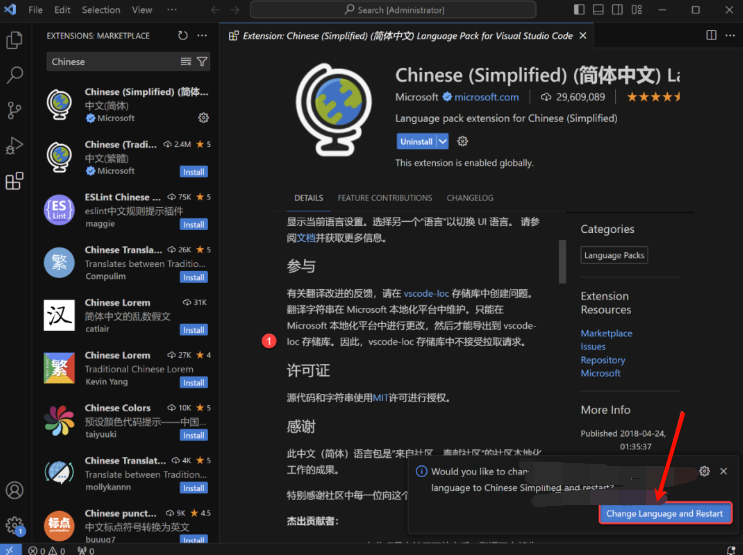
Task: Click the details pane scrollbar
Action: click(x=562, y=261)
